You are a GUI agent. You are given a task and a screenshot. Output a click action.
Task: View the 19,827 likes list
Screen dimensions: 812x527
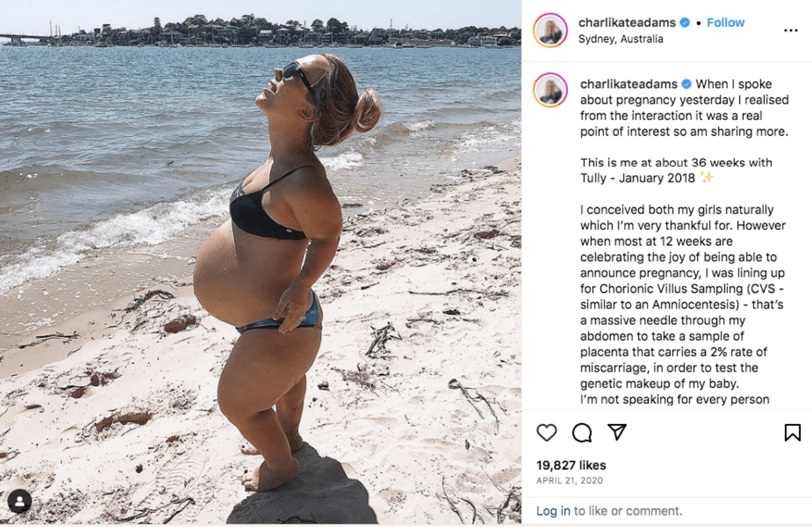click(x=571, y=465)
